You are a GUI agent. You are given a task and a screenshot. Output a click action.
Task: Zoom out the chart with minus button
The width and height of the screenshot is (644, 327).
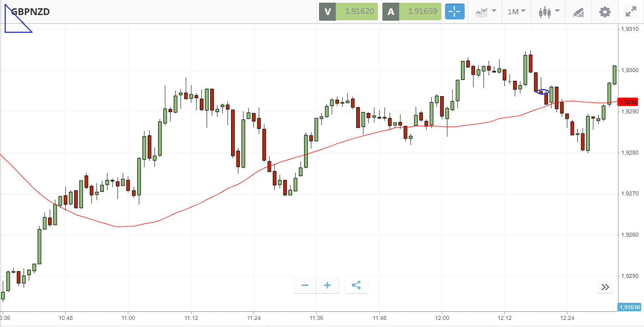coord(305,285)
